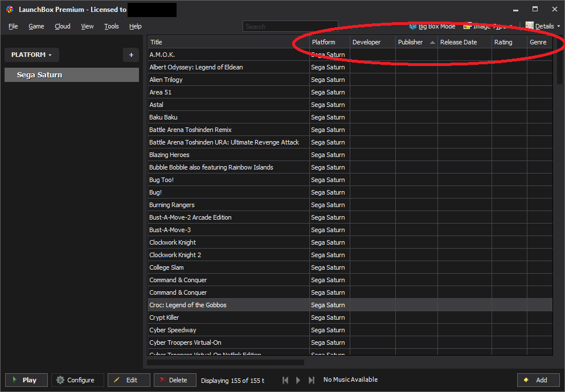
Task: Select Battle Arena Toshinden Remix
Action: (350, 130)
